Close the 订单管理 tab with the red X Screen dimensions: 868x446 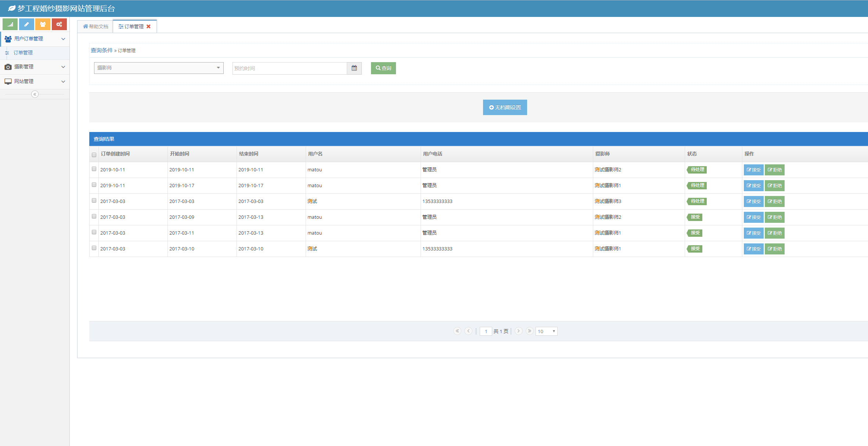(x=149, y=26)
